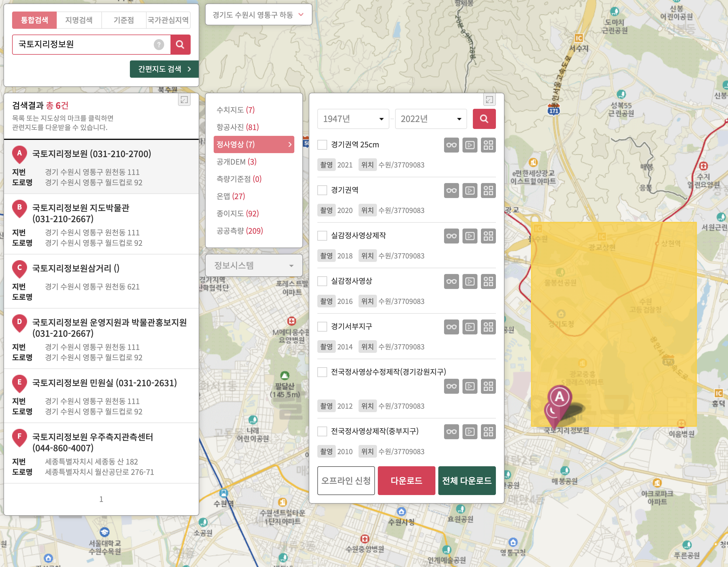Click 간편지도 검색 button
The width and height of the screenshot is (728, 567).
(164, 69)
